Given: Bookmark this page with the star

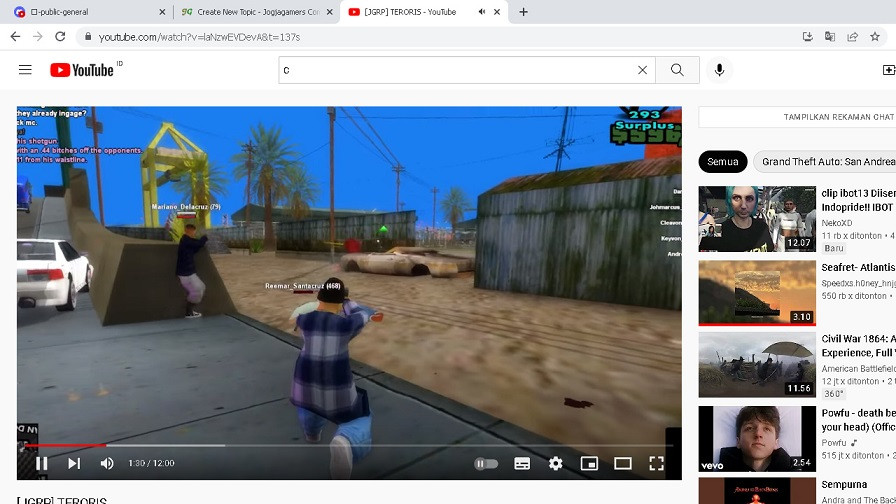Looking at the screenshot, I should tap(875, 37).
